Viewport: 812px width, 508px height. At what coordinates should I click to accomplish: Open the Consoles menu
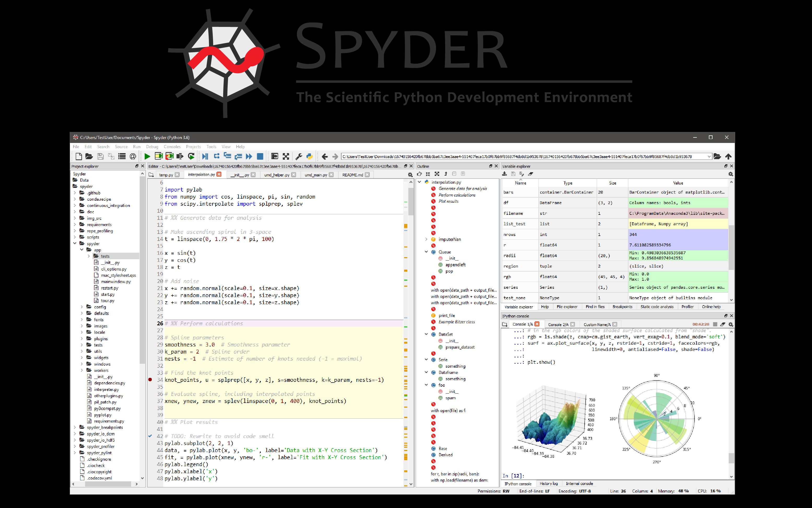click(x=172, y=147)
